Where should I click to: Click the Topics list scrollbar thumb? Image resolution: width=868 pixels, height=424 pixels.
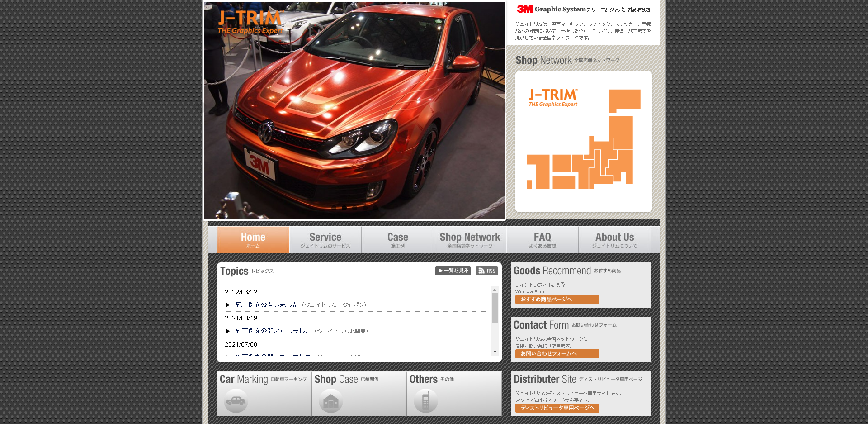pos(495,308)
